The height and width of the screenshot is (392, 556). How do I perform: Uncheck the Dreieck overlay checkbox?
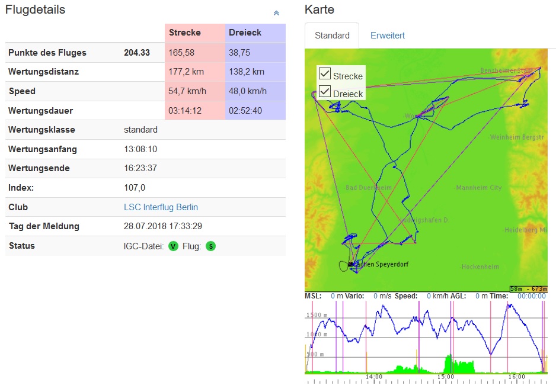tap(325, 92)
